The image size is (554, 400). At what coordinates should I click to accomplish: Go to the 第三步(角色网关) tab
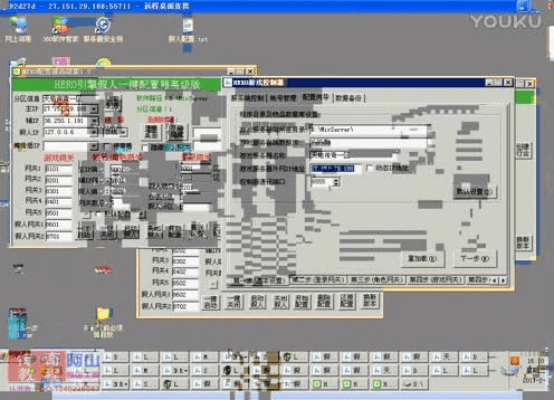[377, 280]
